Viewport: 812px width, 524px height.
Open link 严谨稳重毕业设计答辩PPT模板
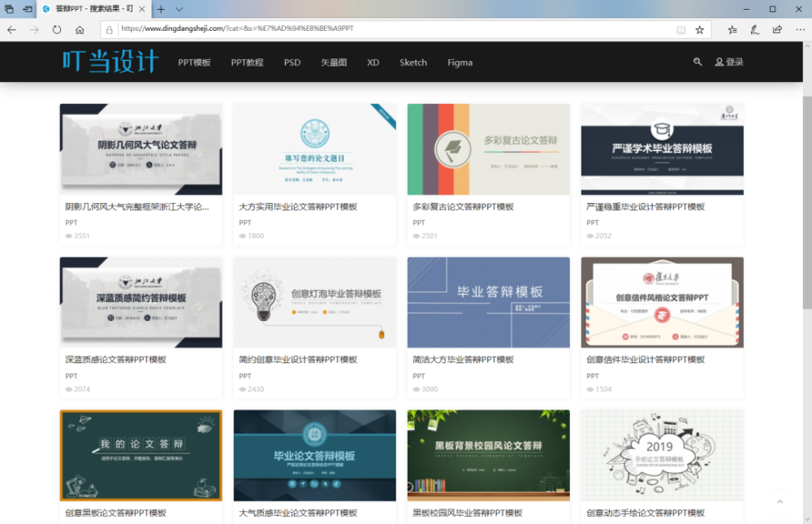click(x=646, y=207)
